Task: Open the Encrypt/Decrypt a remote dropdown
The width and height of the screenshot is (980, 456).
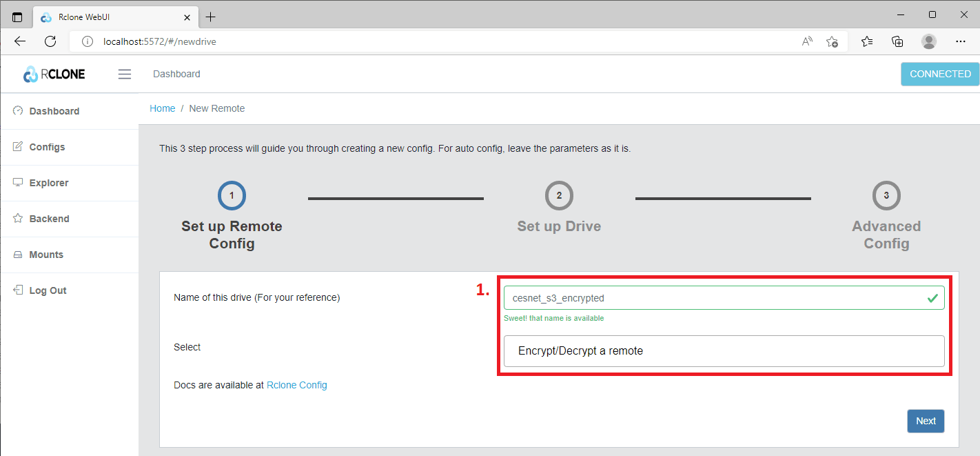Action: (724, 351)
